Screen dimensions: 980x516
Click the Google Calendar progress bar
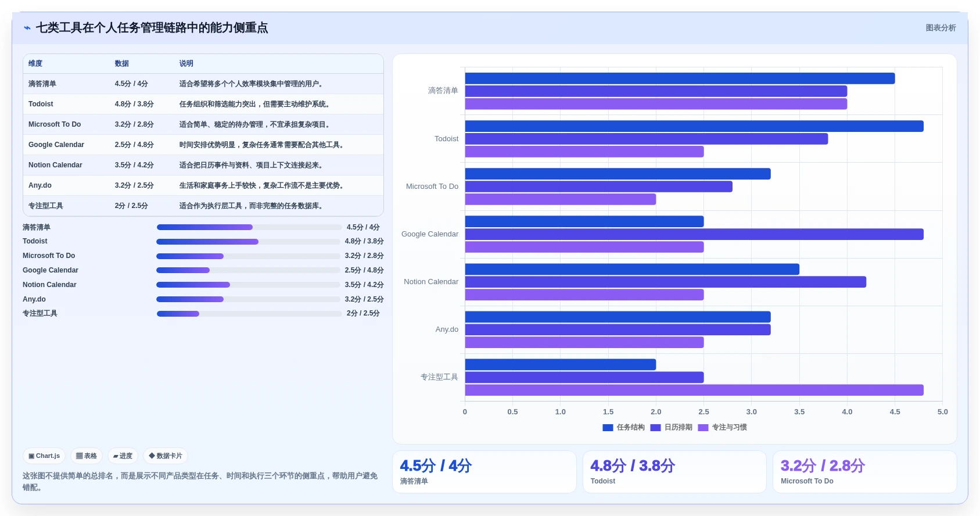[248, 270]
